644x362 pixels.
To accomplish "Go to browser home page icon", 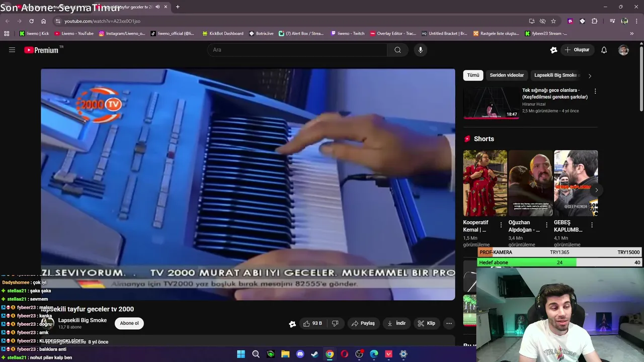I will tap(43, 21).
